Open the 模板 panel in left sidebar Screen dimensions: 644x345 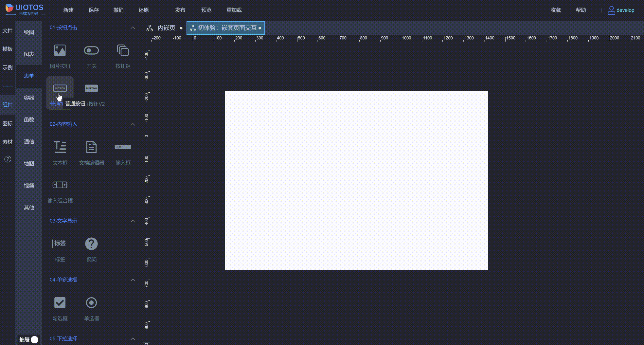8,49
